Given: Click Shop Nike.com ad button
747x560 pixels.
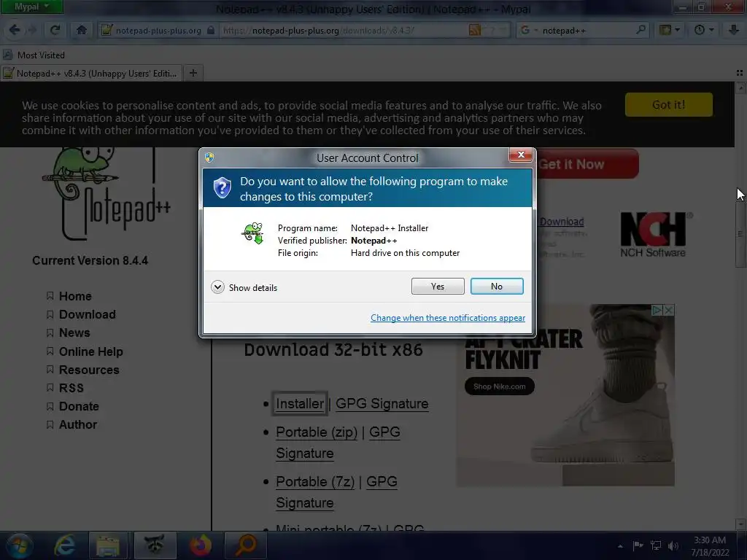Looking at the screenshot, I should [x=499, y=386].
